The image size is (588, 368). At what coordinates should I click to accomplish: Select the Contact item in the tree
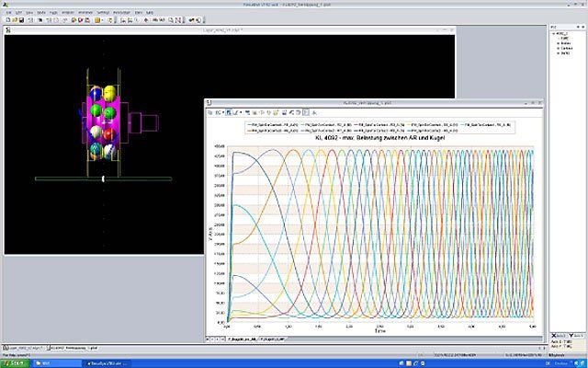click(565, 47)
